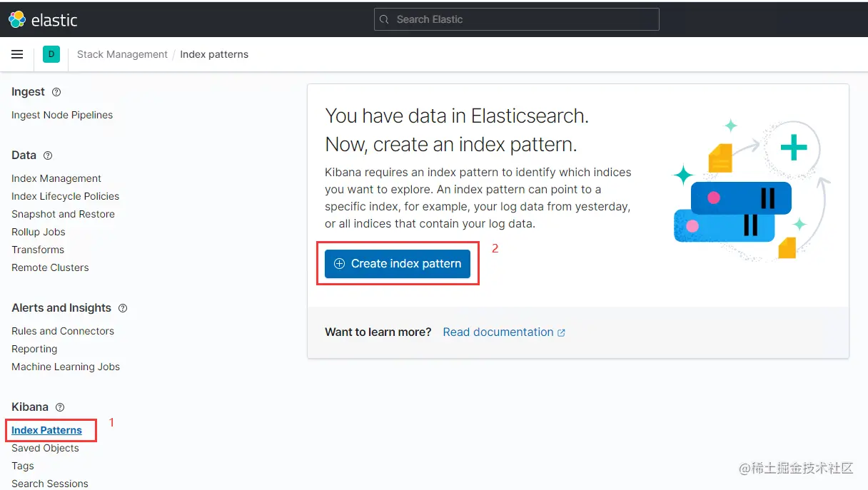Open Ingest Node Pipelines
Image resolution: width=868 pixels, height=490 pixels.
point(62,115)
